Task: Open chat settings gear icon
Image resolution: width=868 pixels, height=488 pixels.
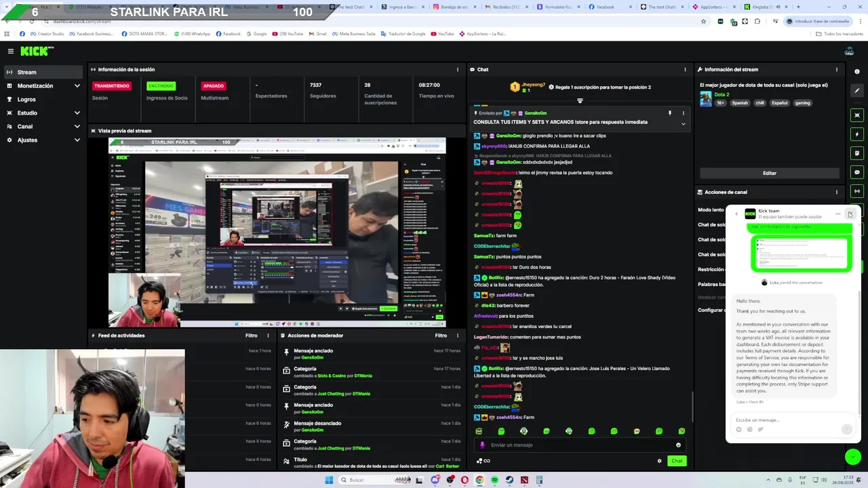Action: [659, 461]
